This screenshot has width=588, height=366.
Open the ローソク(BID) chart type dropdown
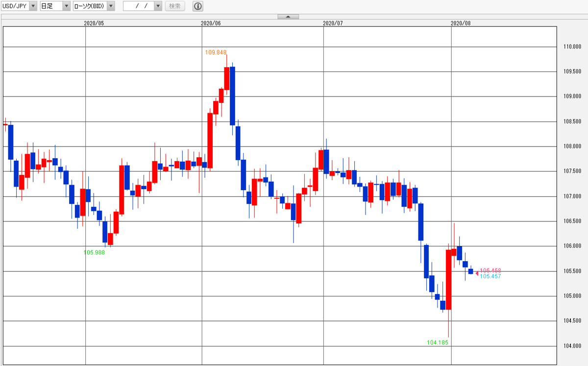point(94,6)
